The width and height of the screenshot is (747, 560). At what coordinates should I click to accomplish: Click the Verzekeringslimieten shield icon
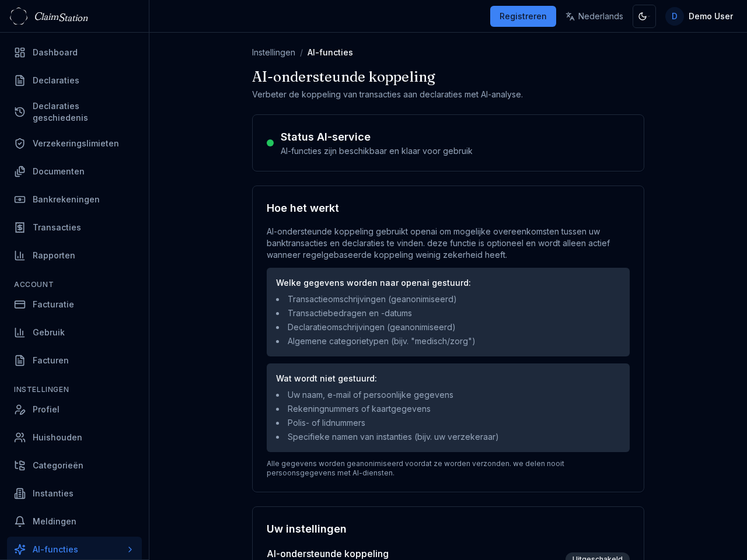20,143
